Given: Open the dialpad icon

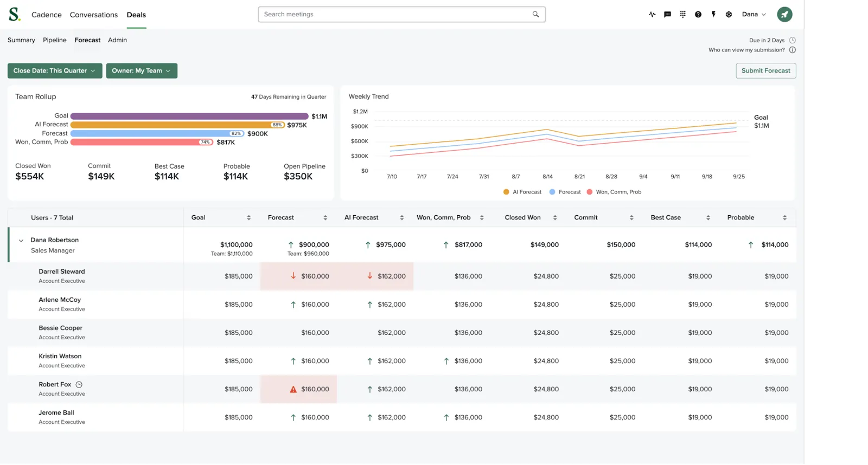Looking at the screenshot, I should pos(682,15).
